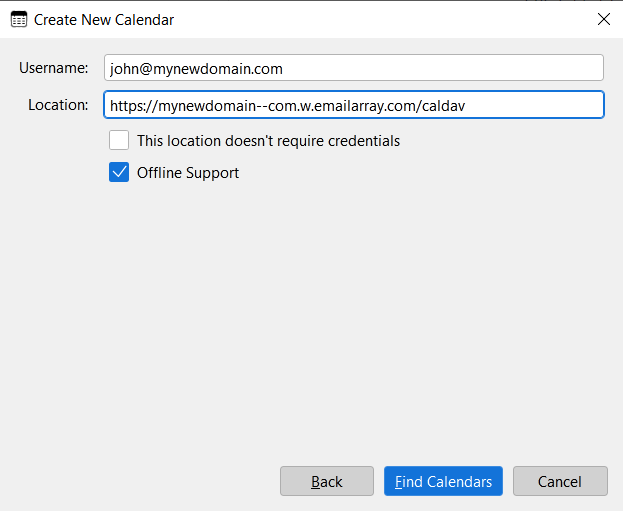Click the calendar icon in the title bar
This screenshot has height=511, width=623.
coord(18,19)
